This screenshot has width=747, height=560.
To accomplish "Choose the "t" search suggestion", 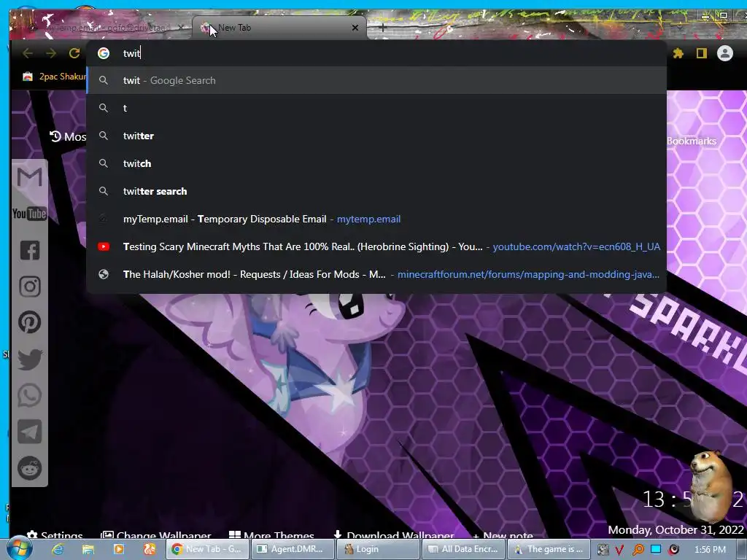I will coord(376,108).
